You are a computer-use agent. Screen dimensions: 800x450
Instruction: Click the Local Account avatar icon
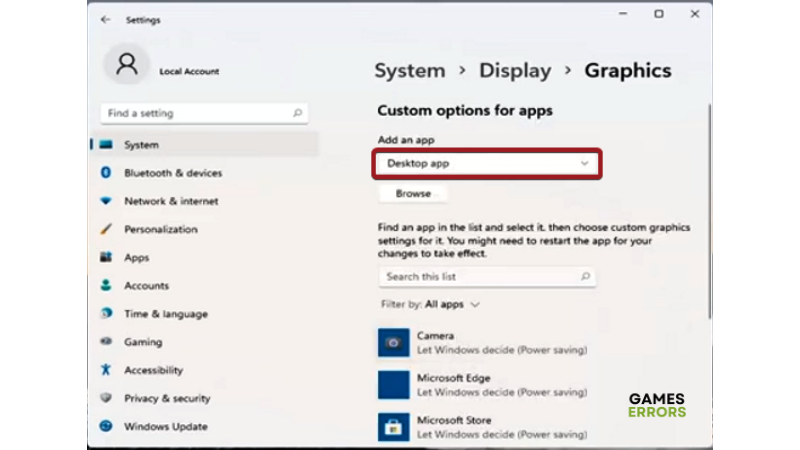[x=127, y=65]
